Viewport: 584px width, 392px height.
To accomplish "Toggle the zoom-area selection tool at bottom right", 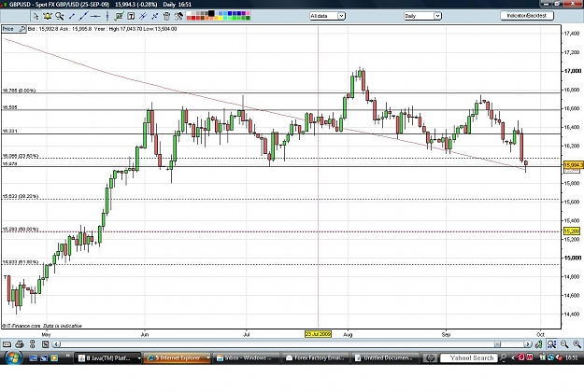I will (551, 344).
